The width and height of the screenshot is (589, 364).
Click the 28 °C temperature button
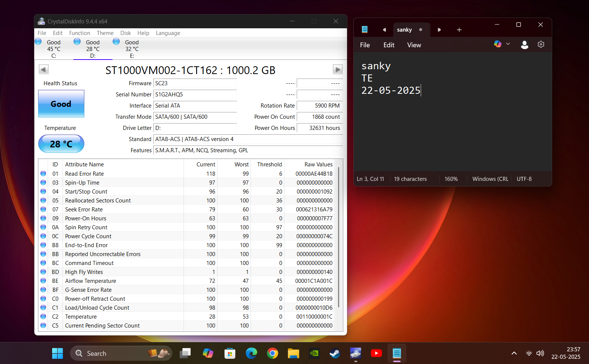tap(61, 144)
